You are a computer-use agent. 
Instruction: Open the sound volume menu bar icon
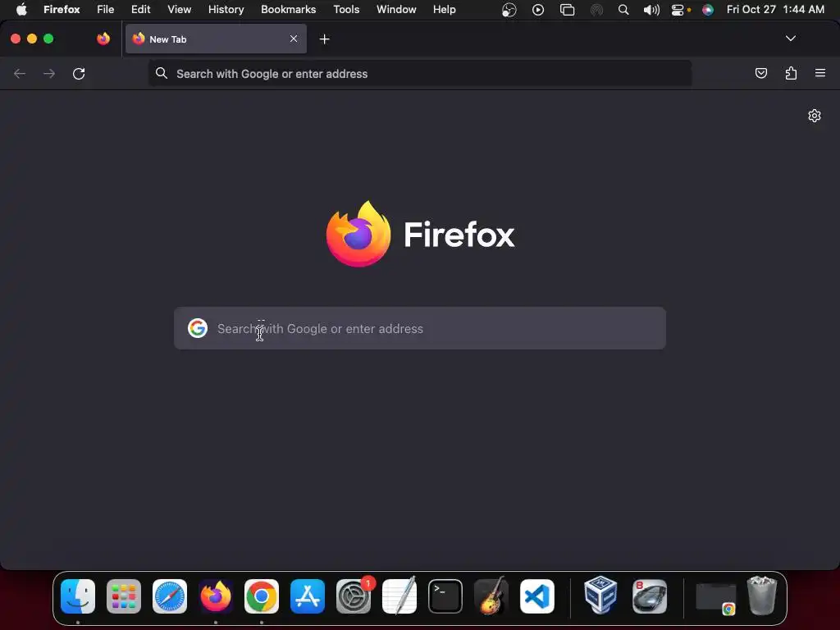coord(651,10)
